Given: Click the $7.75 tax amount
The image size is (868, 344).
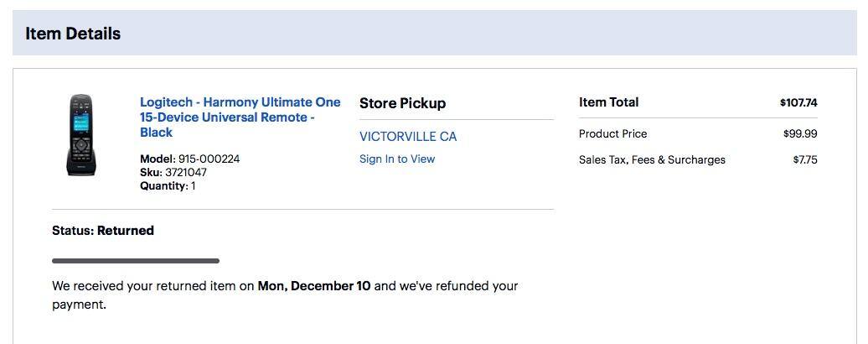Looking at the screenshot, I should coord(804,159).
